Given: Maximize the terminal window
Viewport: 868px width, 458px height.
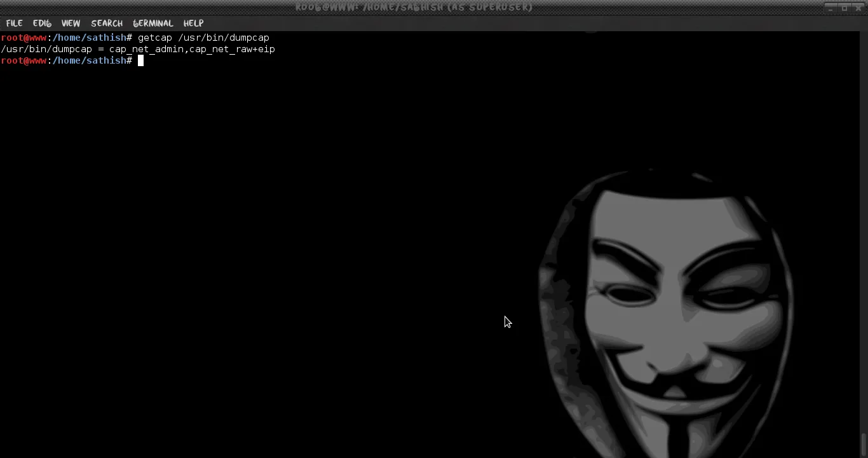Looking at the screenshot, I should coord(844,8).
